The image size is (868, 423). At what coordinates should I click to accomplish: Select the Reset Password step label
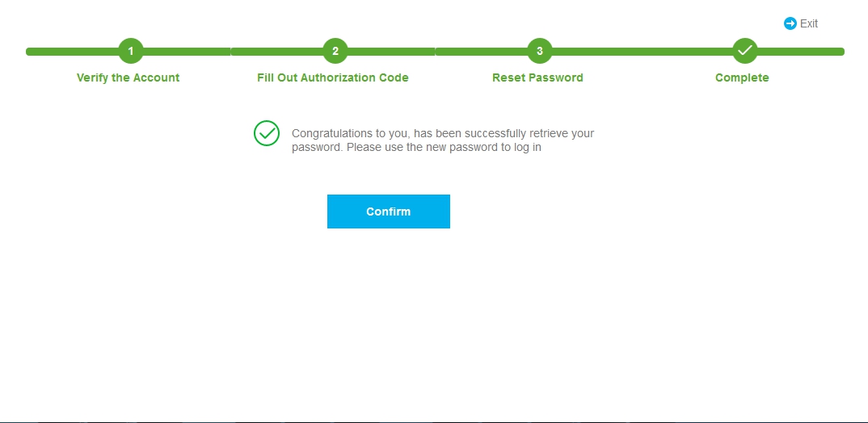[x=537, y=77]
